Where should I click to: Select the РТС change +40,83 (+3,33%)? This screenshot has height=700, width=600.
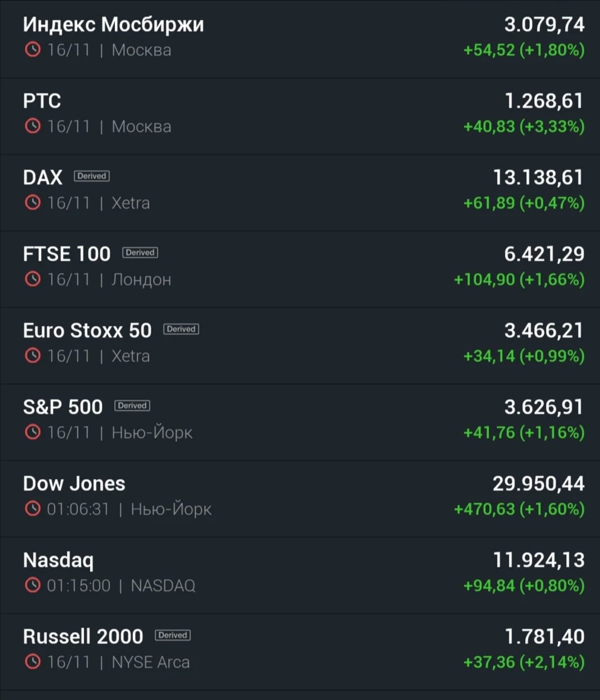click(x=524, y=127)
